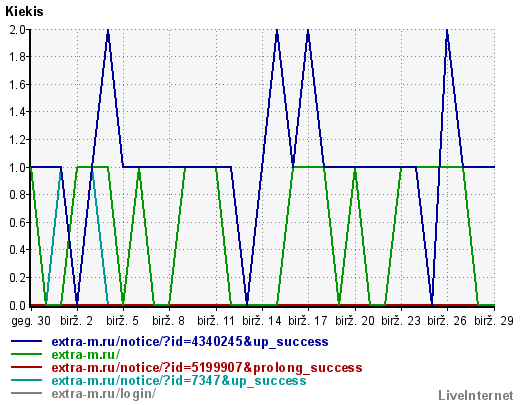Open the green extra-m.ru/ legend entry
The image size is (520, 405).
point(86,354)
